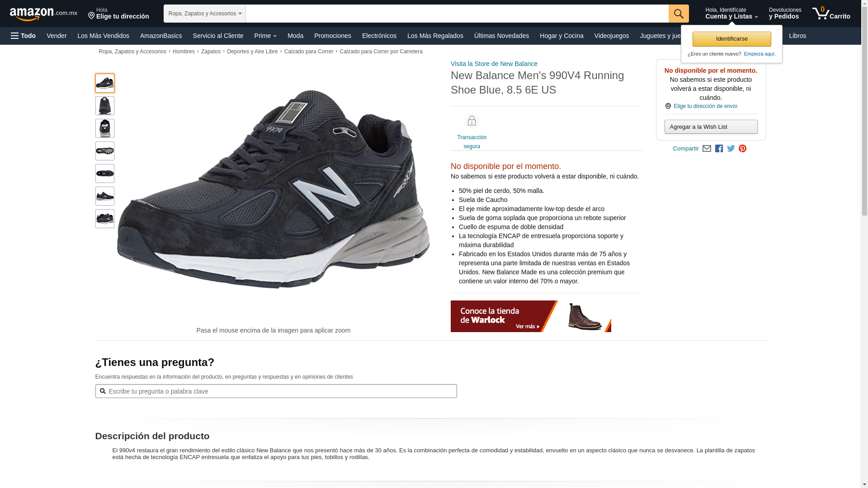The height and width of the screenshot is (488, 868).
Task: Go to Amazon.com.mx home logo
Action: 43,14
